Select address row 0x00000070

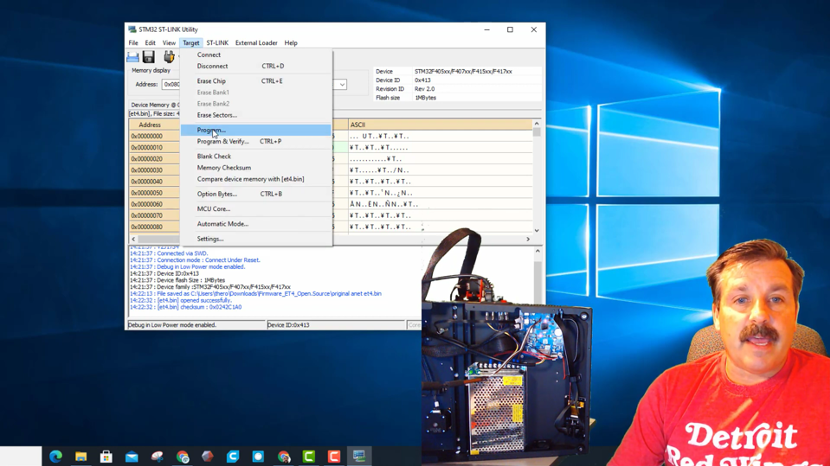click(x=147, y=216)
